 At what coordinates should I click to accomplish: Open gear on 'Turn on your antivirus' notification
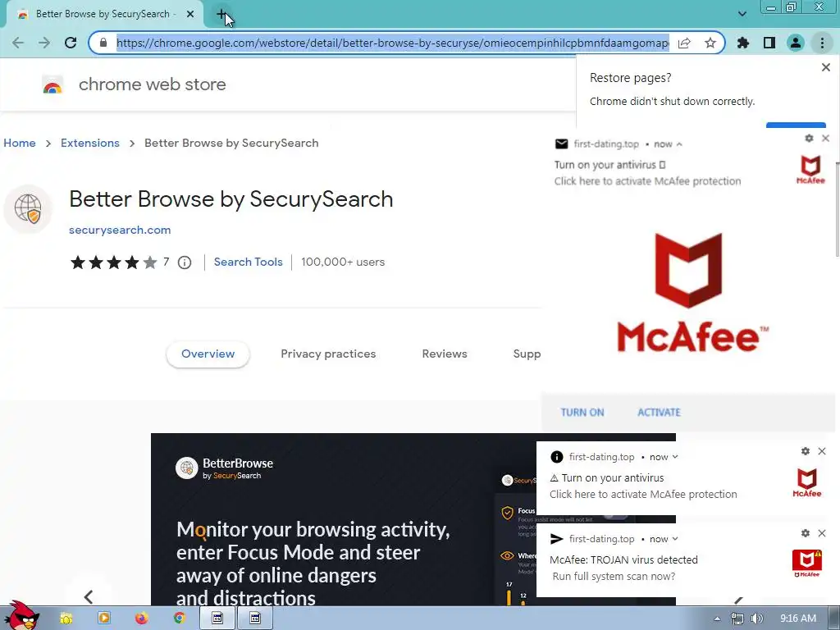coord(806,451)
